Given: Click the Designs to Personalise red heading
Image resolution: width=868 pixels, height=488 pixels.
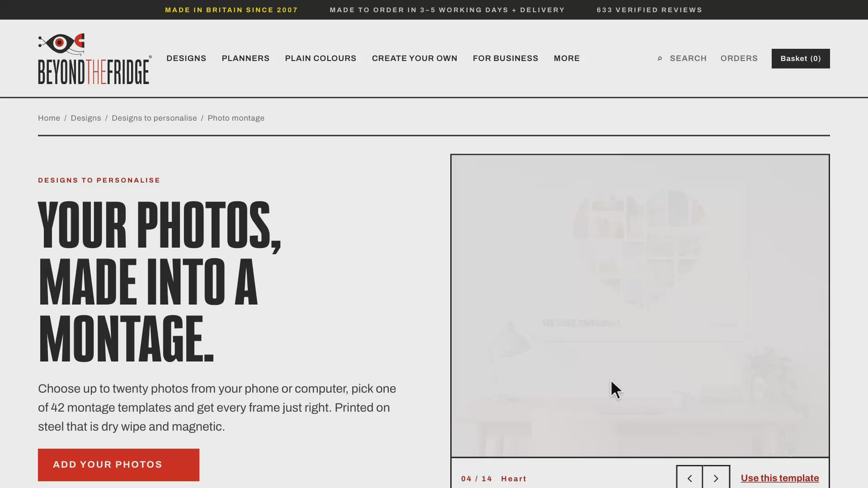Looking at the screenshot, I should pos(99,180).
